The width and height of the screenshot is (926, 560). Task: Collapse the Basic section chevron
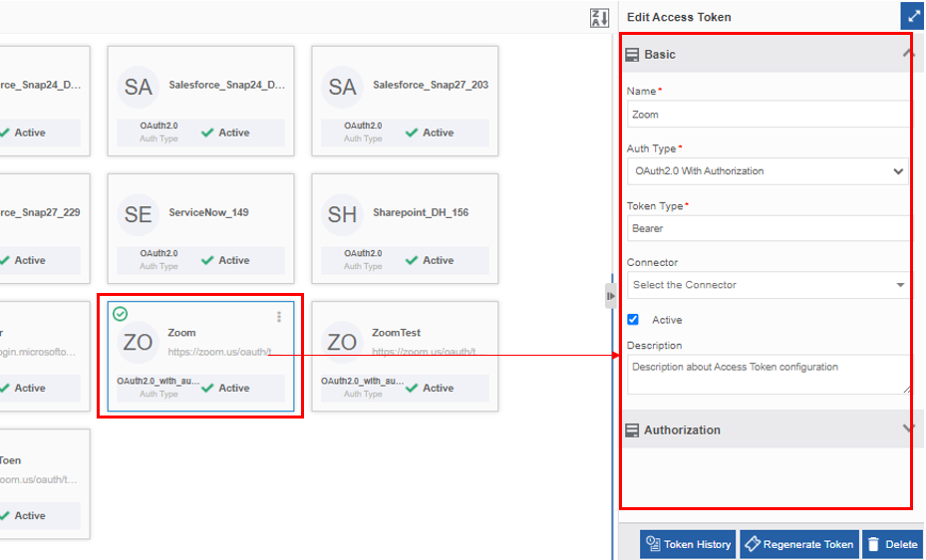coord(908,54)
